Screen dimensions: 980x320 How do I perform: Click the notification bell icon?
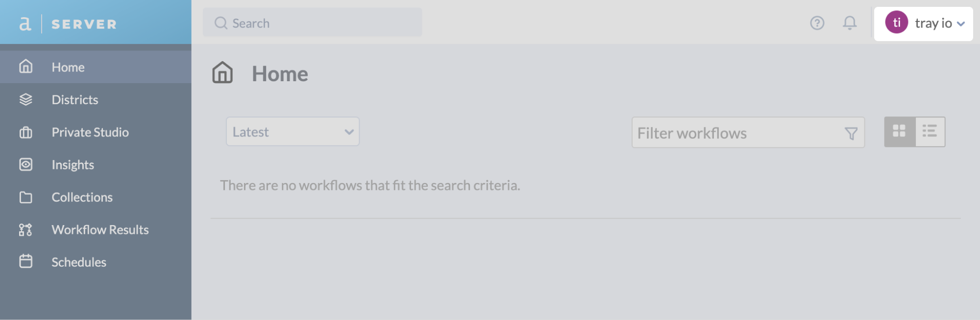(x=850, y=23)
